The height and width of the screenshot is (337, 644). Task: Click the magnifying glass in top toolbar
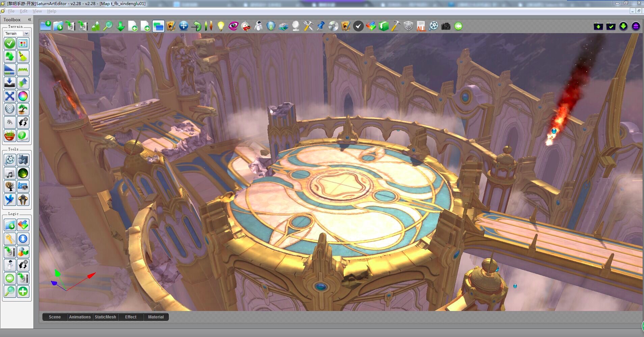click(108, 26)
